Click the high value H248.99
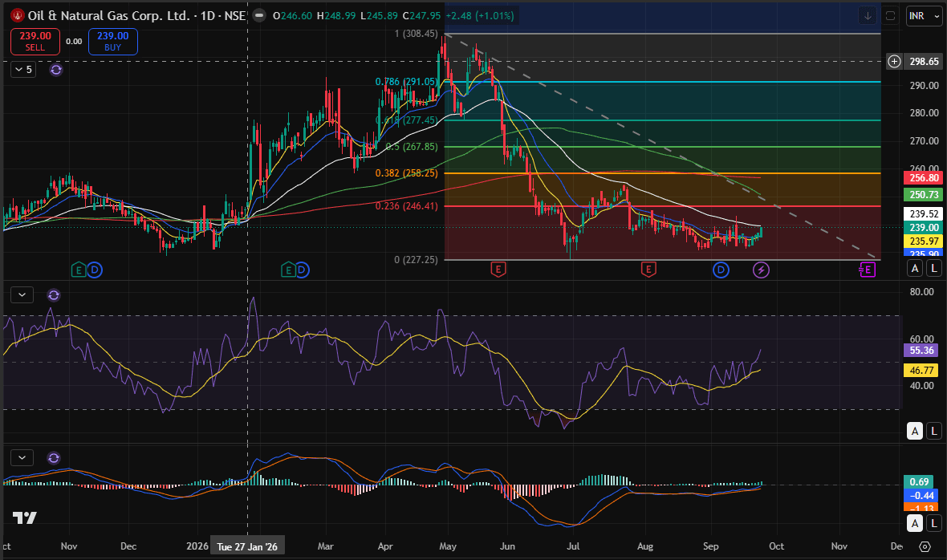947x560 pixels. pos(335,16)
